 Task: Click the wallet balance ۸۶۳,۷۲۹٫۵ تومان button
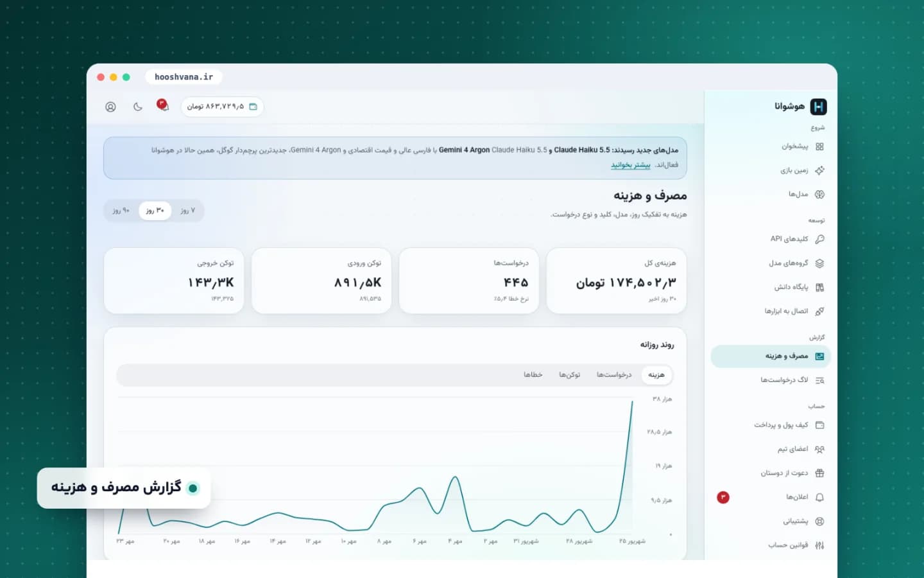(x=222, y=107)
